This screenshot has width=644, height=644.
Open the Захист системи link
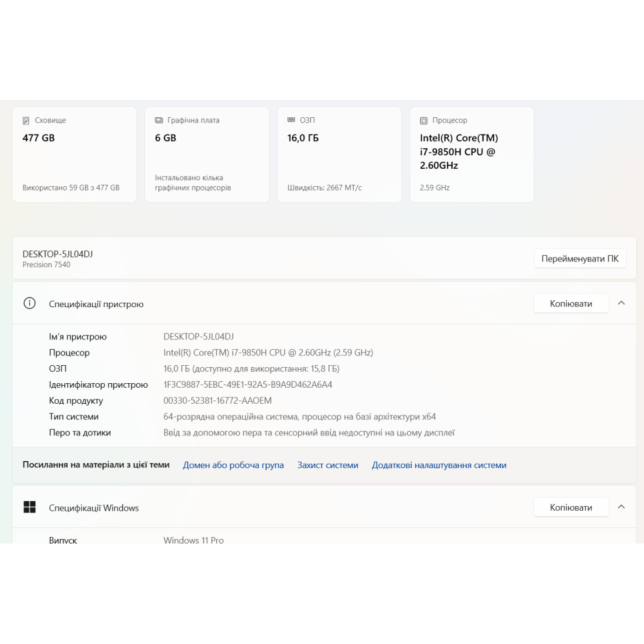[328, 465]
